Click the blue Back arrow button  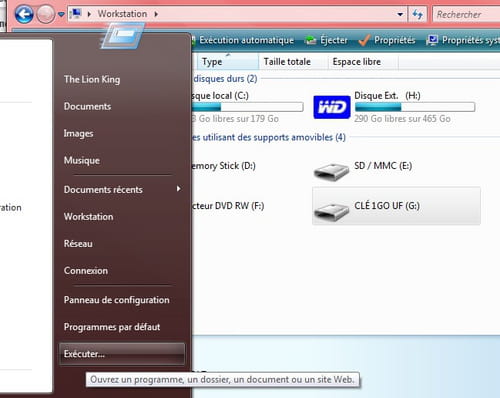pos(24,14)
